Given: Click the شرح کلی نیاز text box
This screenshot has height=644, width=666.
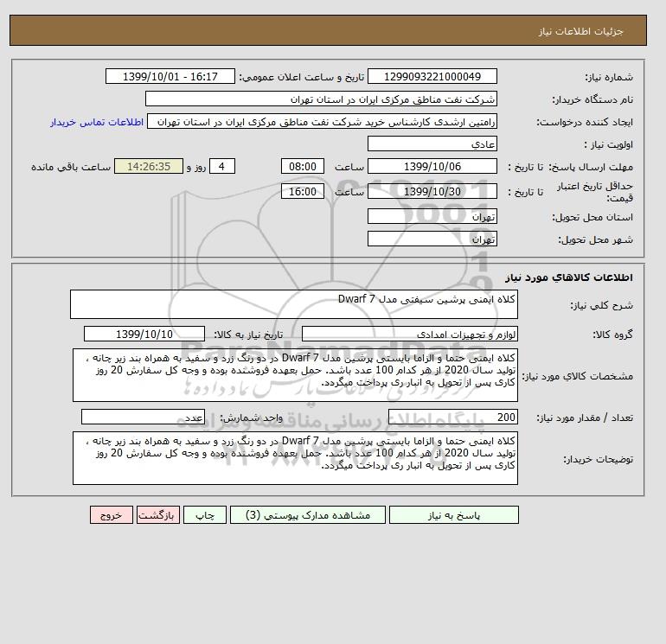Looking at the screenshot, I should 294,304.
